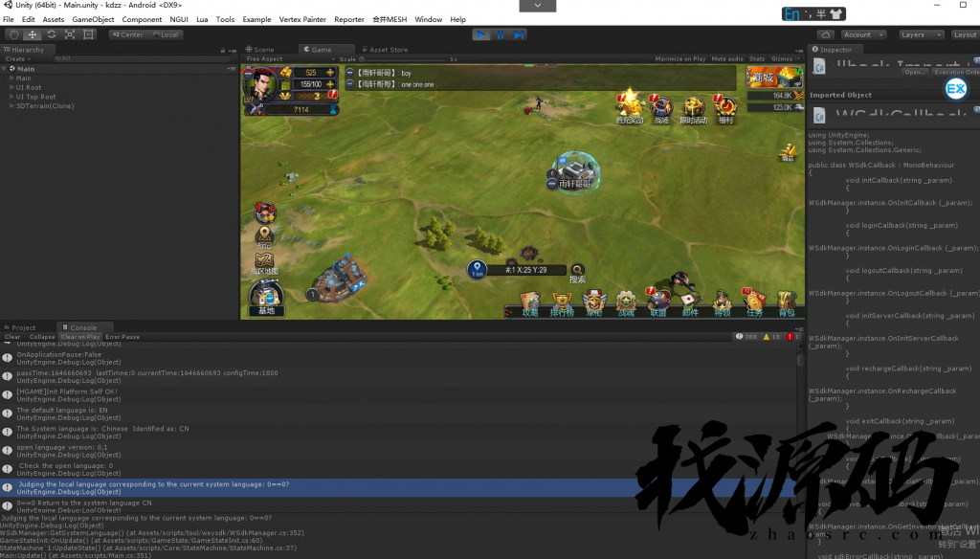Expand UI Root in Hierarchy
Viewport: 980px width, 559px height.
point(11,87)
